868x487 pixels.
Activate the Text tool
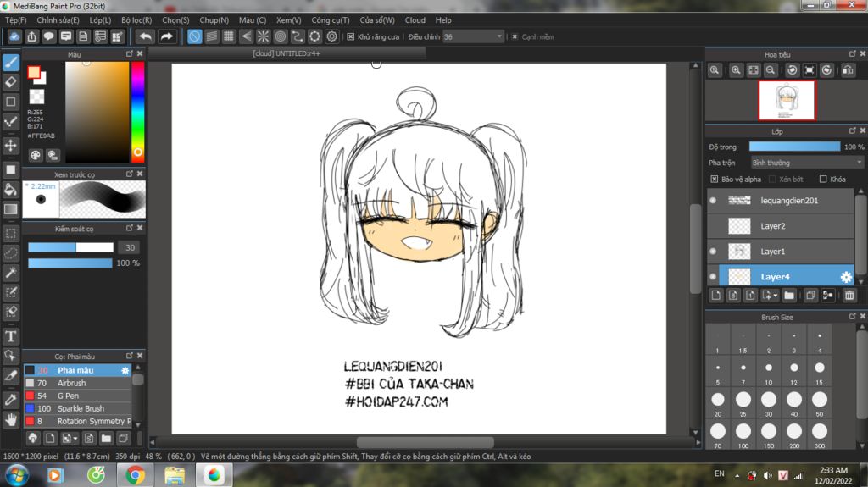pyautogui.click(x=11, y=336)
